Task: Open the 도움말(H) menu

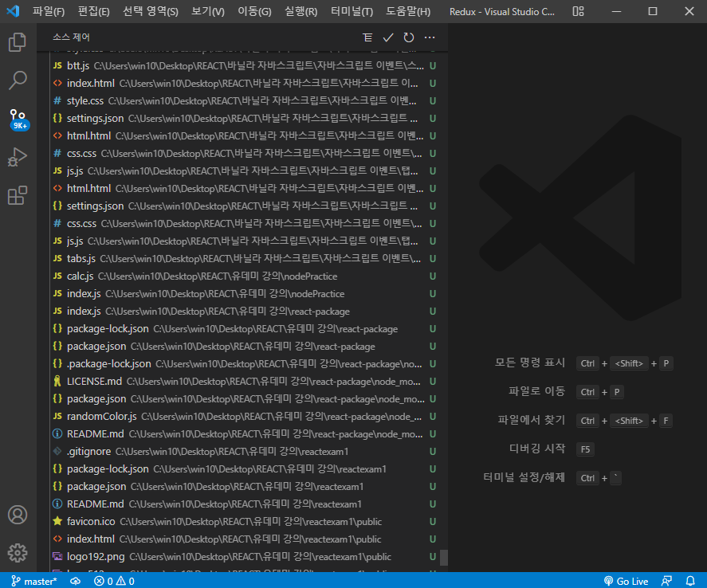Action: (408, 11)
